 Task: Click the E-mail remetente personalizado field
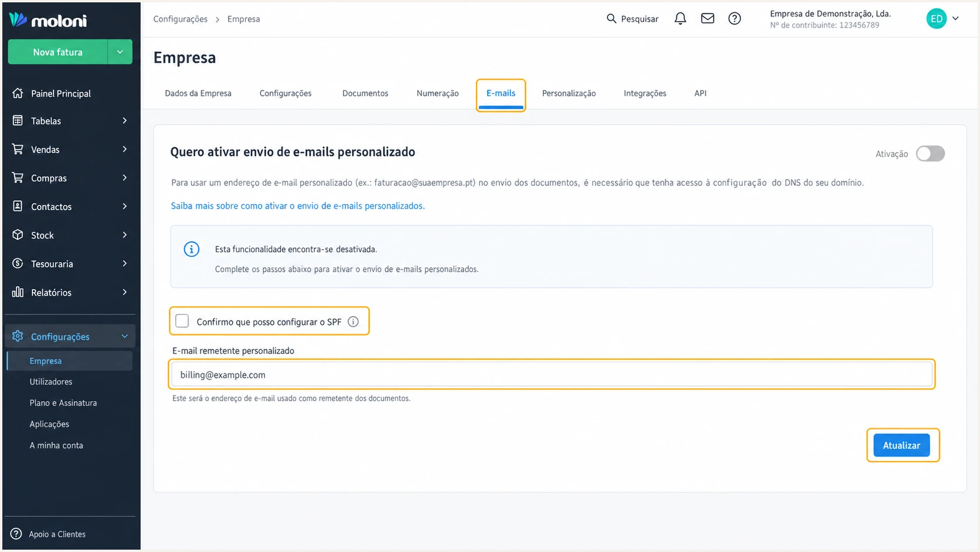click(552, 374)
